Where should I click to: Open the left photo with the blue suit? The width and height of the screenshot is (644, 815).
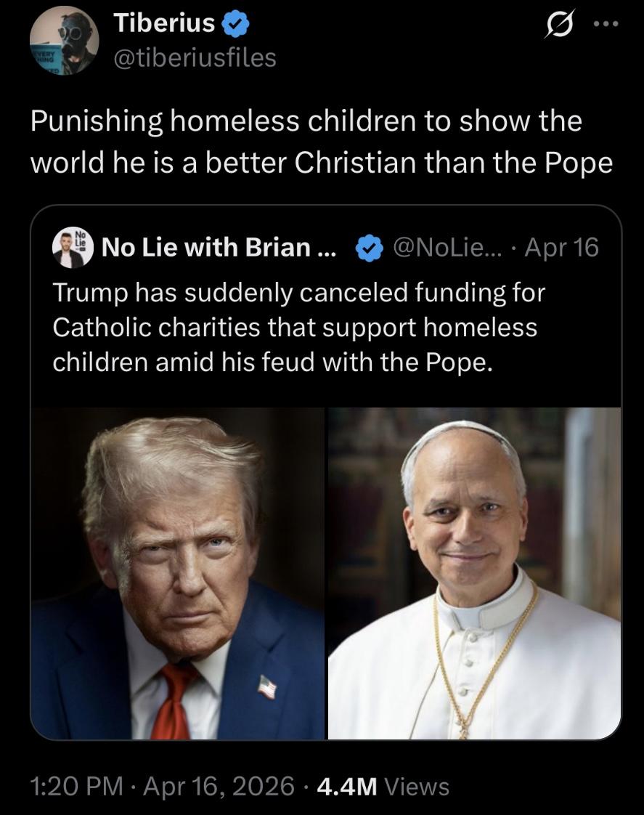click(x=178, y=573)
